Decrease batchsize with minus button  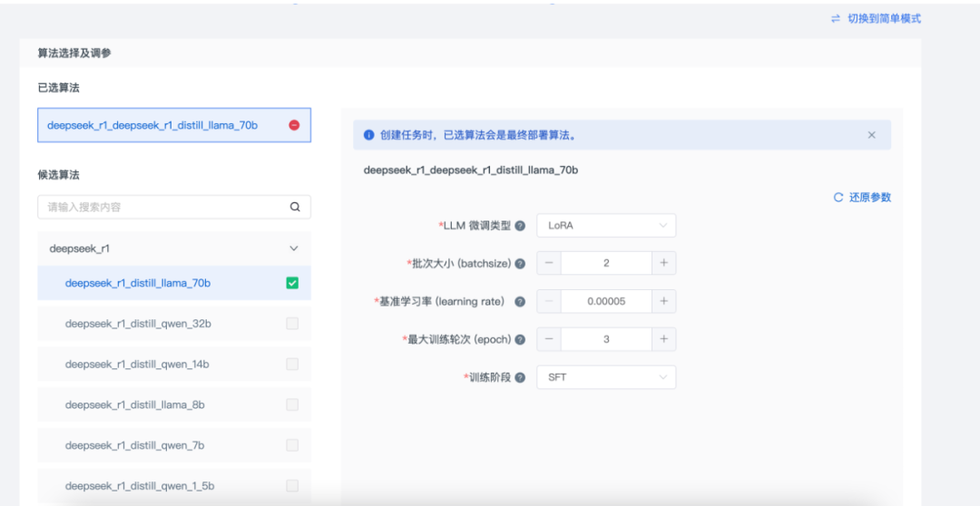point(549,263)
